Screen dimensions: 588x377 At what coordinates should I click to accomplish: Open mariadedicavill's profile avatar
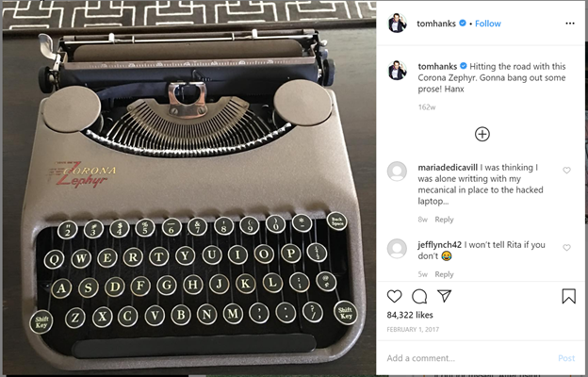(397, 172)
